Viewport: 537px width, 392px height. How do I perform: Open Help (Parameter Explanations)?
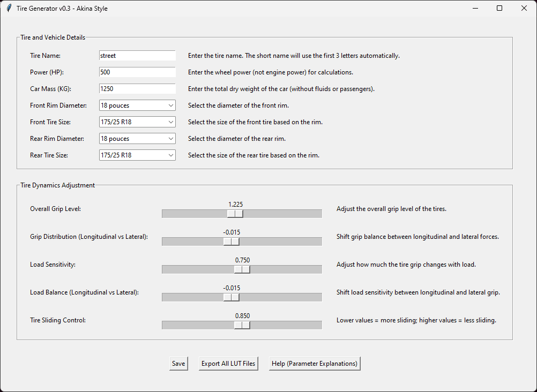point(315,364)
